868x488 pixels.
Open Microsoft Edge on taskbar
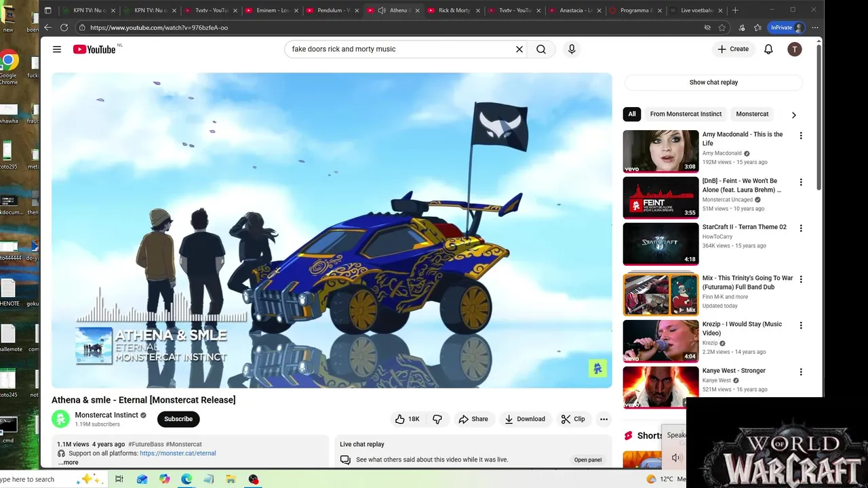tap(186, 479)
